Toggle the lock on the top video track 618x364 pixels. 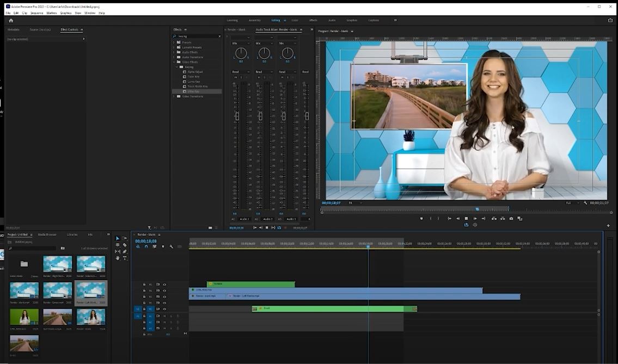[x=144, y=284]
